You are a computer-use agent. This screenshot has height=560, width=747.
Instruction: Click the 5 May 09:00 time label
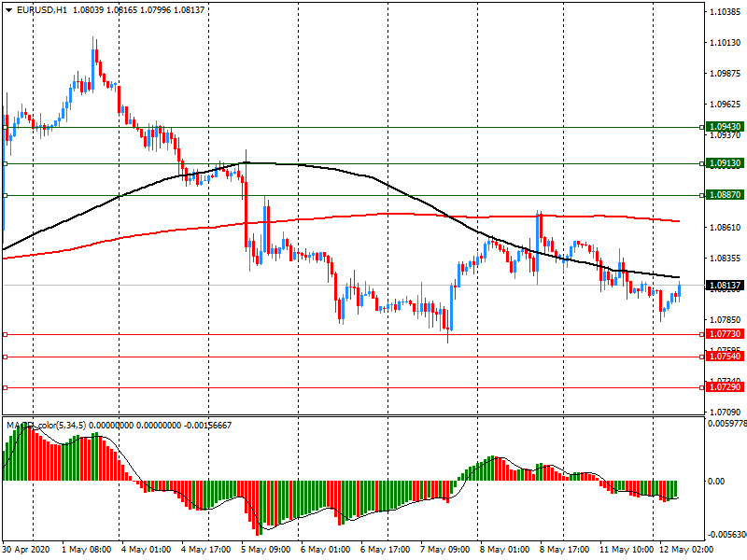[x=265, y=550]
